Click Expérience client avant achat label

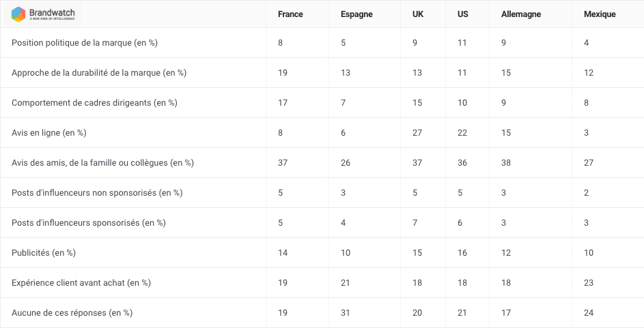coord(81,283)
